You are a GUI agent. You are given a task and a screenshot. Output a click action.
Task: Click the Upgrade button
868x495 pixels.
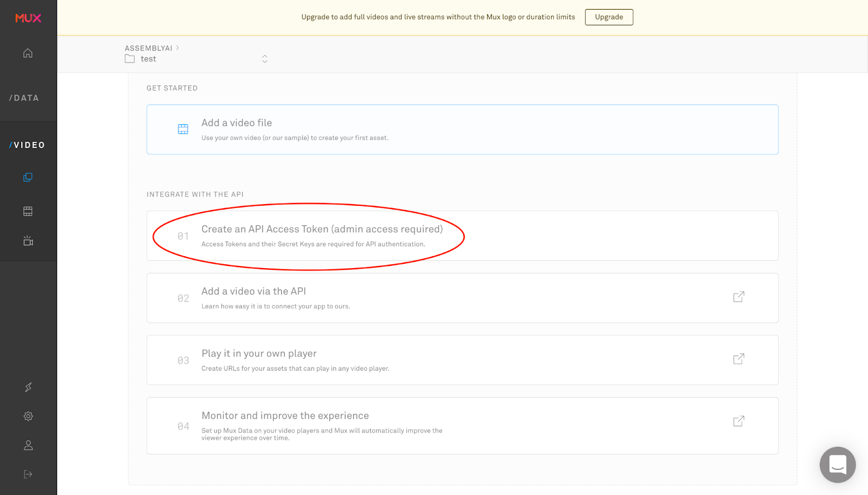coord(609,17)
